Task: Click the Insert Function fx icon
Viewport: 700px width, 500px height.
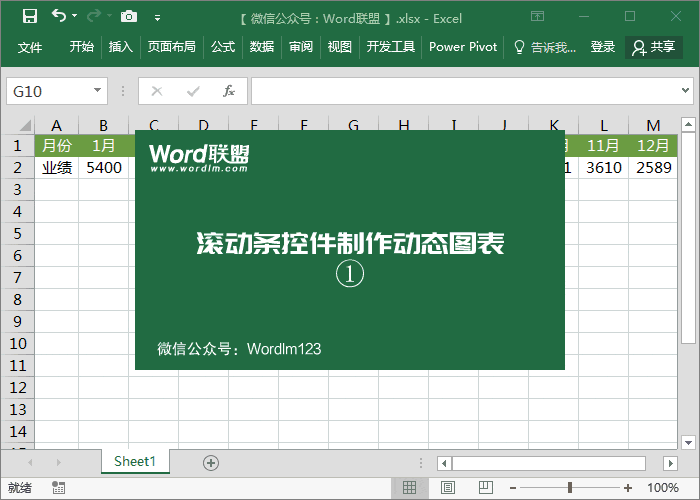Action: pyautogui.click(x=229, y=91)
